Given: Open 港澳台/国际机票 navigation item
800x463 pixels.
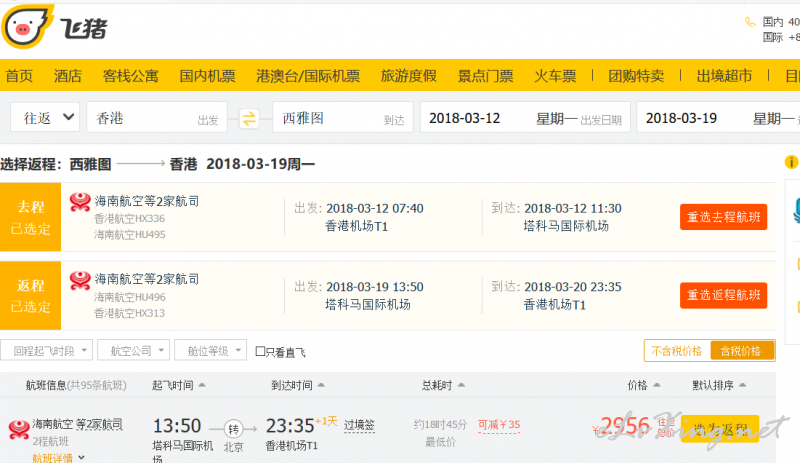Looking at the screenshot, I should click(x=308, y=76).
